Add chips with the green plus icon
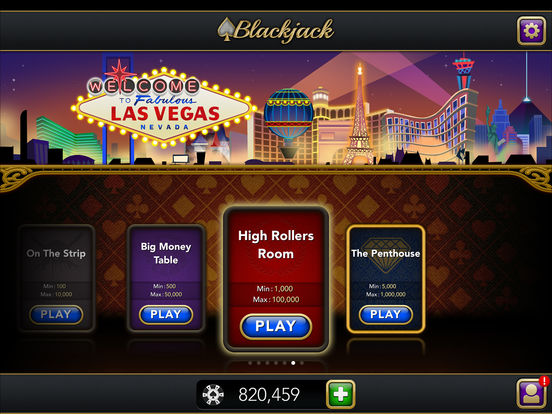The width and height of the screenshot is (552, 414). pyautogui.click(x=340, y=394)
